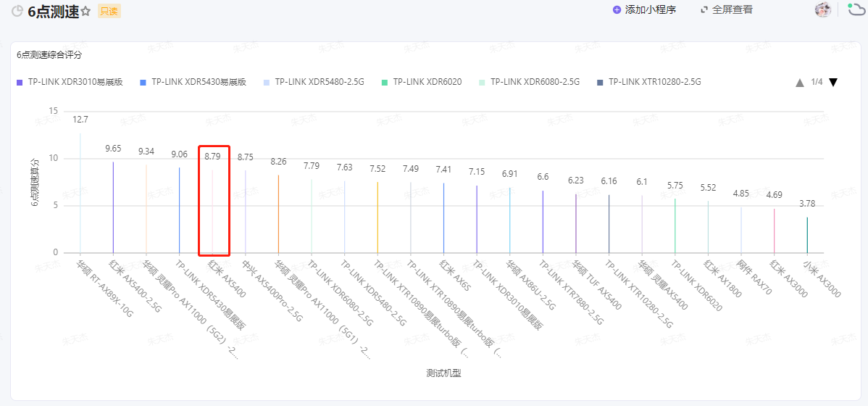Click the 15 tick on y-axis
868x406 pixels.
(x=53, y=111)
